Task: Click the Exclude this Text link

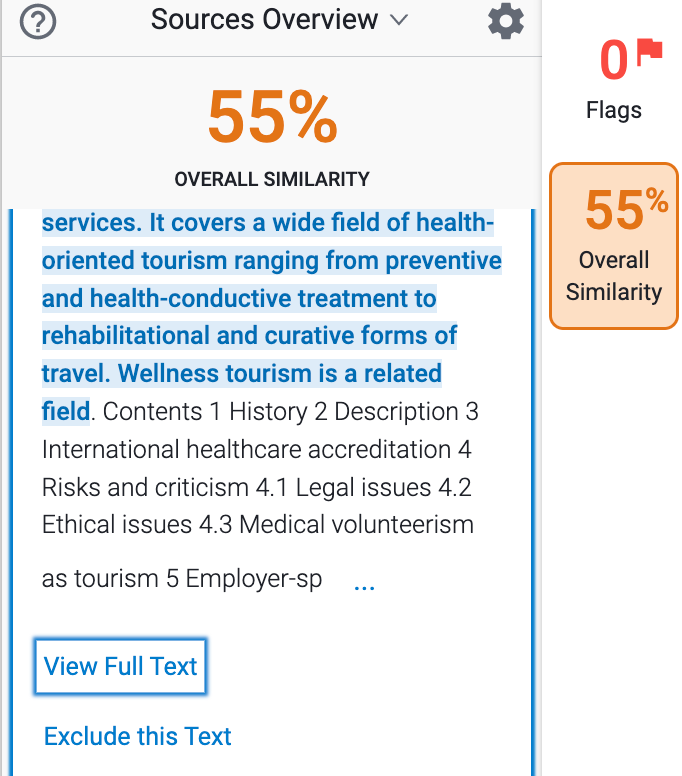Action: pyautogui.click(x=138, y=736)
